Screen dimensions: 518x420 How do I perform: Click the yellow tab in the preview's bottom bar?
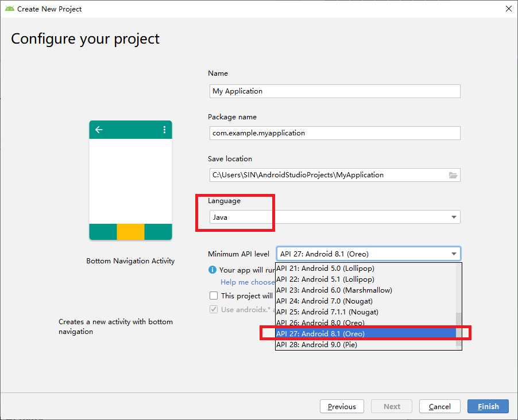pos(130,232)
